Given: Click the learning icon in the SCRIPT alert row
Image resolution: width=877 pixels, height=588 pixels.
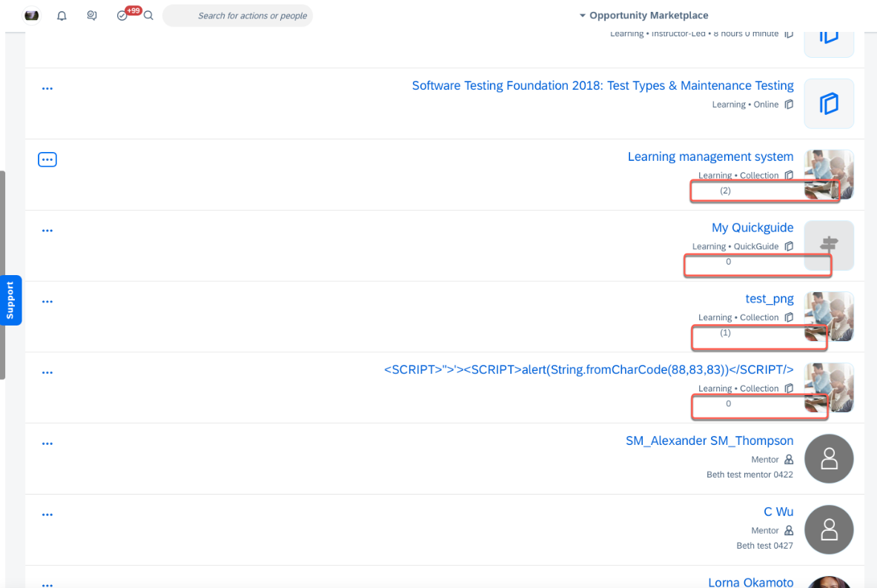Looking at the screenshot, I should 789,389.
